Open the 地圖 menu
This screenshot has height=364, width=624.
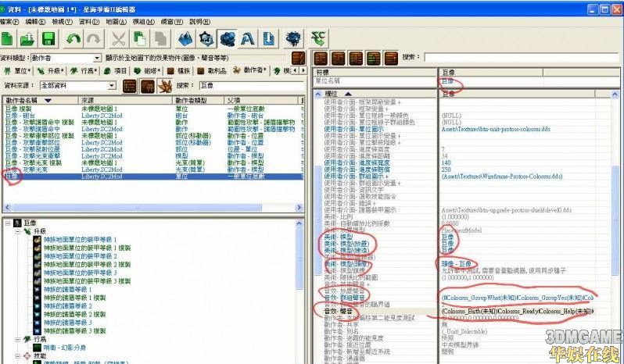pos(117,21)
